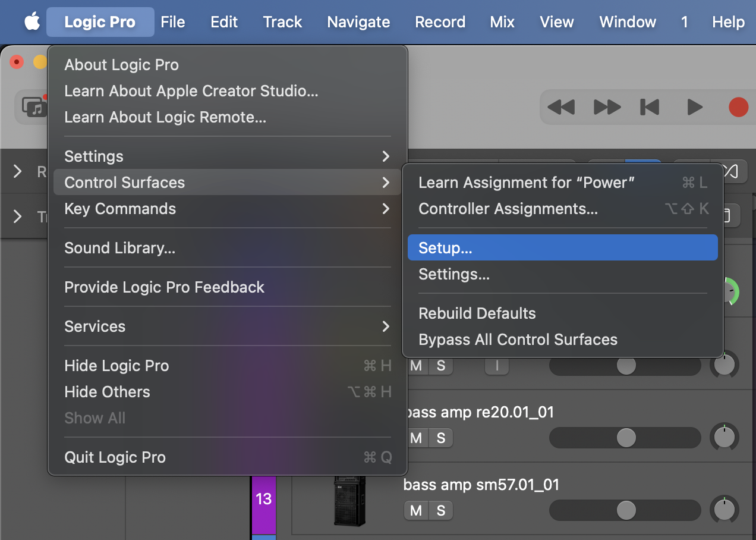756x540 pixels.
Task: Mute the bass amp re20.01_01 track
Action: [x=415, y=438]
